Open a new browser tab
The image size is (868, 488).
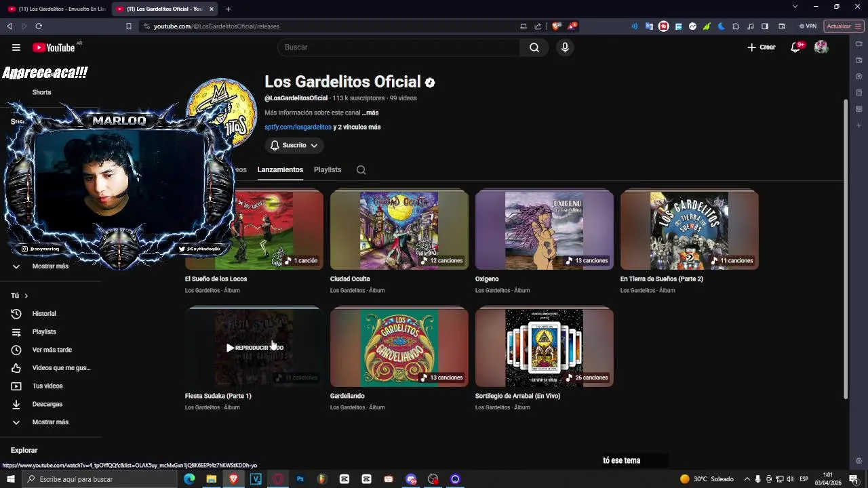tap(228, 9)
